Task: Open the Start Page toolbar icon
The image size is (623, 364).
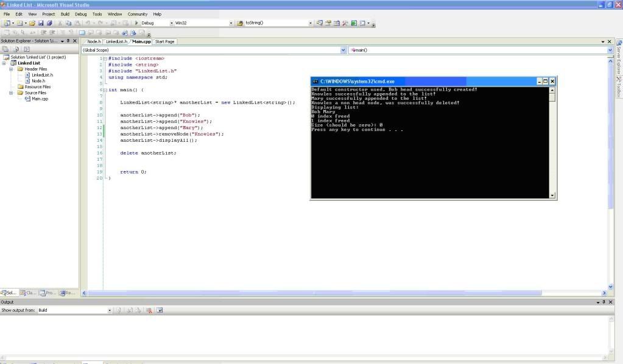Action: point(354,23)
